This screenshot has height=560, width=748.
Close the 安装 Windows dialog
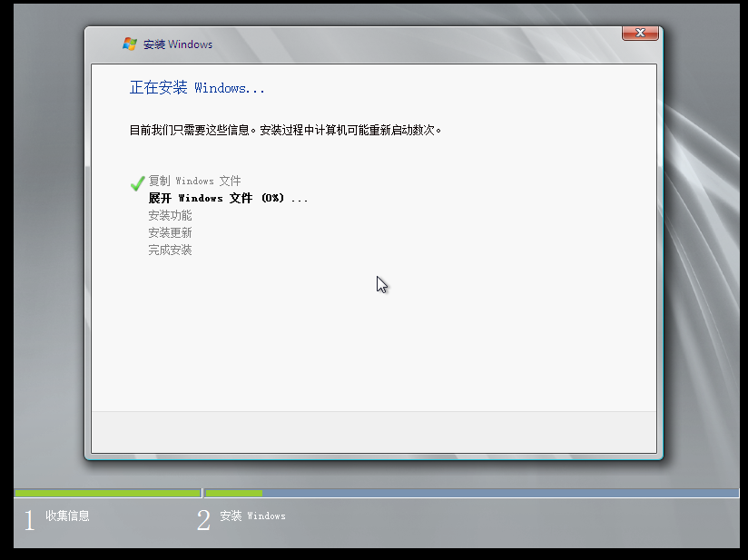(x=640, y=33)
